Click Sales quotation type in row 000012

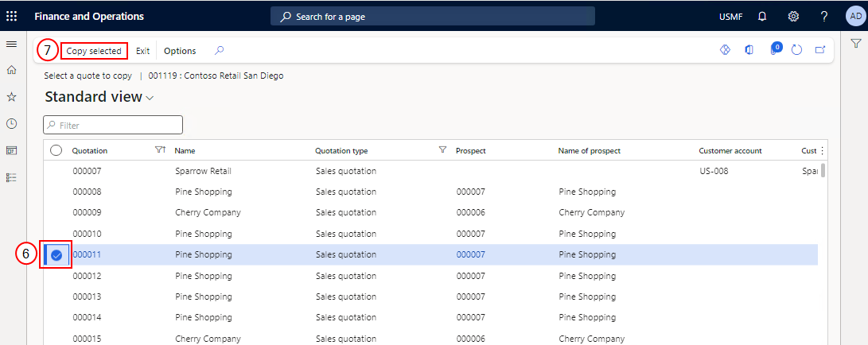(346, 275)
